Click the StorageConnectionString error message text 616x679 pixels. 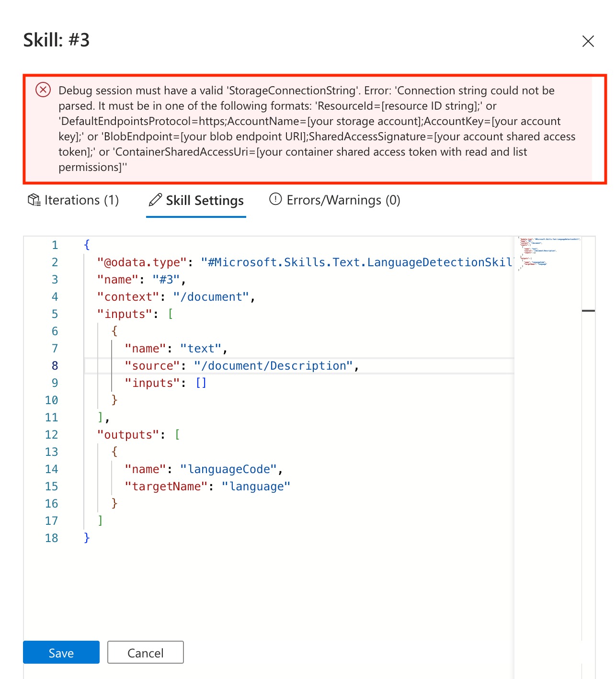(x=317, y=129)
